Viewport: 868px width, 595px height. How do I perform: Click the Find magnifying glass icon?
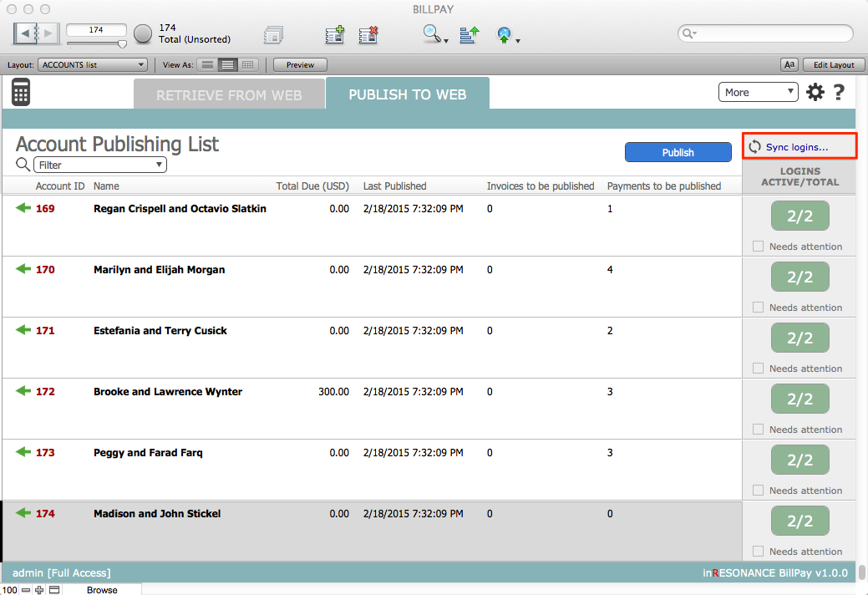click(432, 34)
